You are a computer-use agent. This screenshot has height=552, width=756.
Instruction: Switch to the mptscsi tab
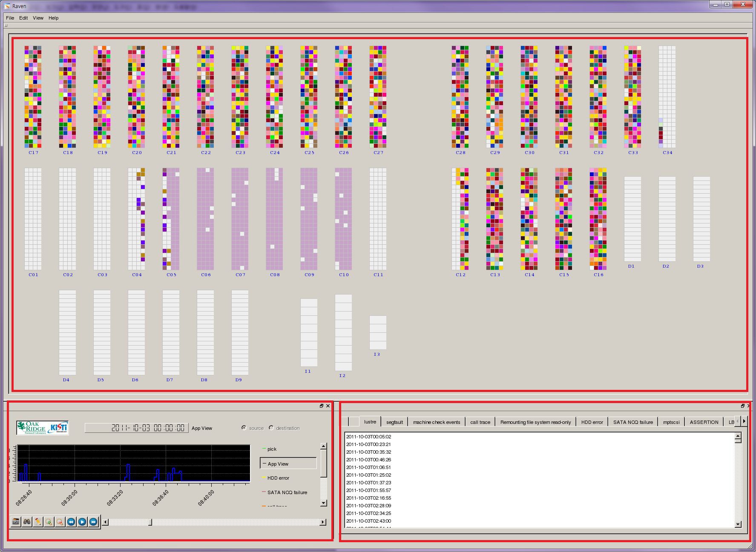[671, 422]
